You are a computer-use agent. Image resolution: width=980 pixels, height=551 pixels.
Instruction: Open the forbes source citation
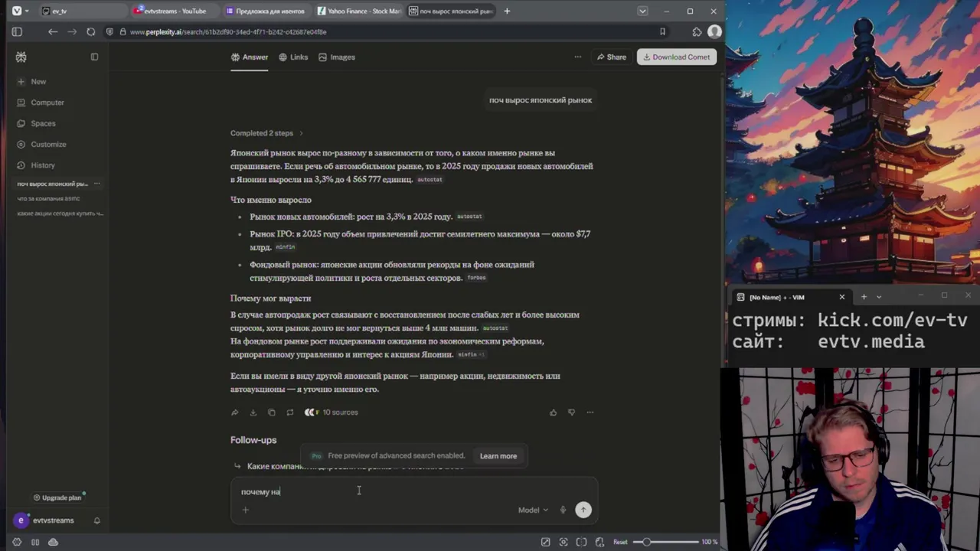[476, 278]
